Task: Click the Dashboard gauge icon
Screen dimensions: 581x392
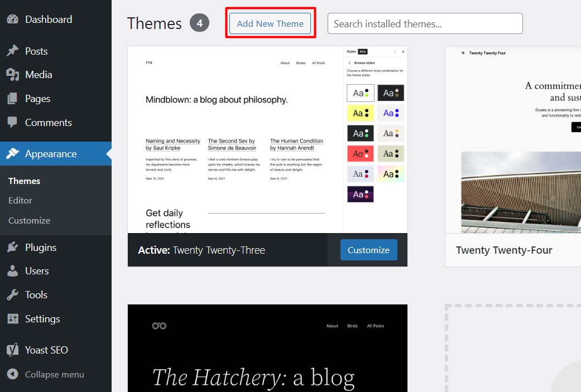Action: (x=13, y=20)
